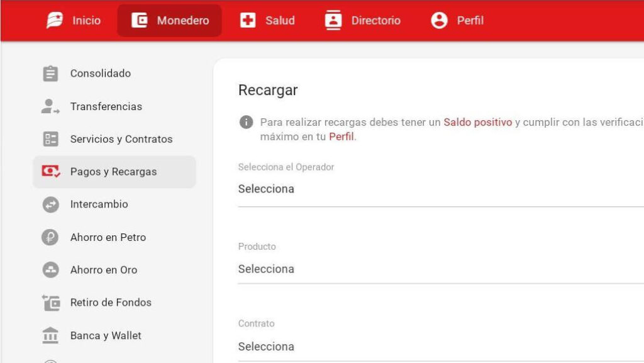Click the Retiro de Fondos icon
Image resolution: width=644 pixels, height=363 pixels.
(50, 303)
